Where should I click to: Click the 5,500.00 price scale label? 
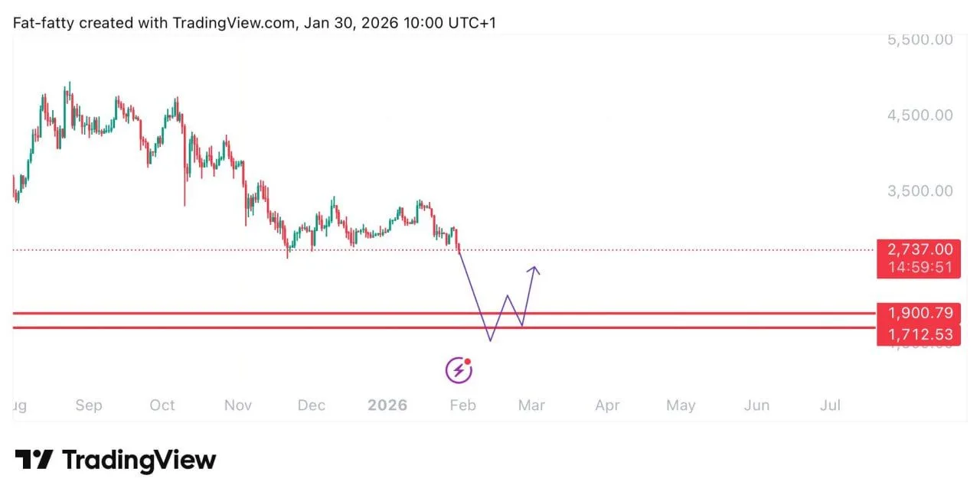pyautogui.click(x=920, y=40)
